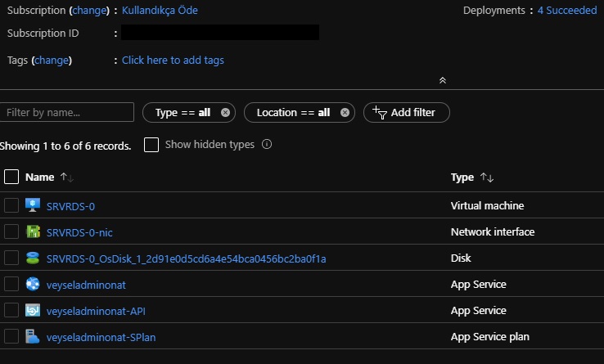Click the veyseladminonat-API App Service icon

(33, 310)
